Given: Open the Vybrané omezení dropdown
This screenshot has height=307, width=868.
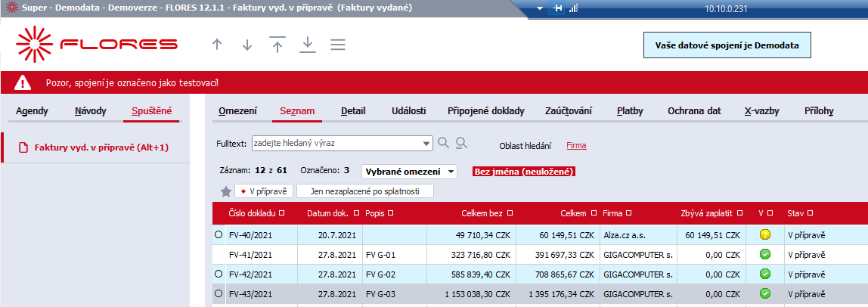Looking at the screenshot, I should click(409, 172).
